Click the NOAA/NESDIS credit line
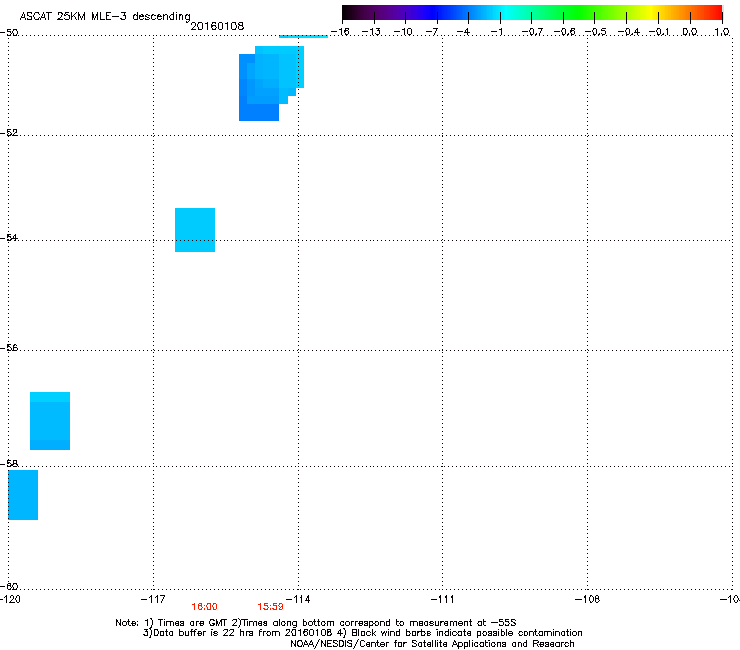 pyautogui.click(x=432, y=644)
